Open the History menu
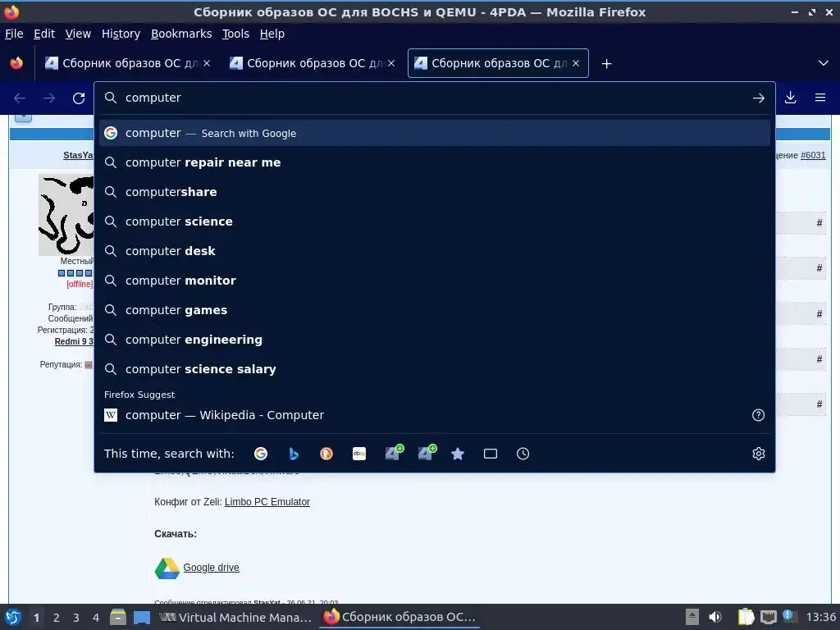 (121, 34)
